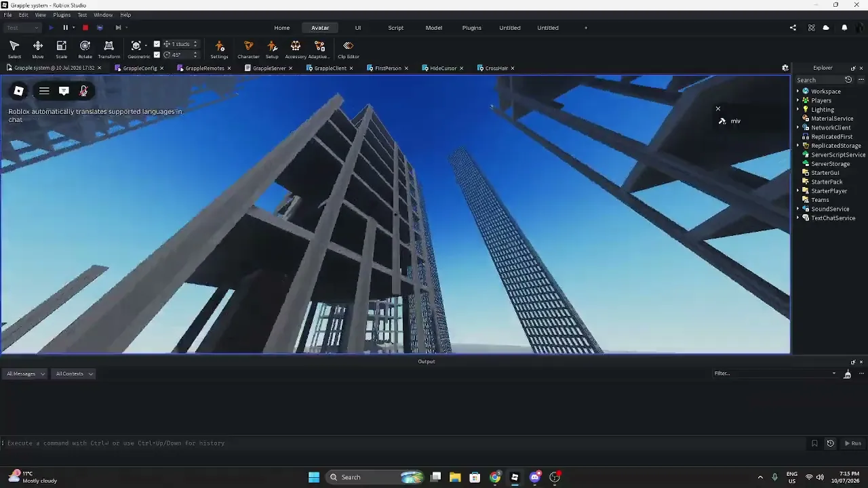Open Windows Start menu

point(314,477)
